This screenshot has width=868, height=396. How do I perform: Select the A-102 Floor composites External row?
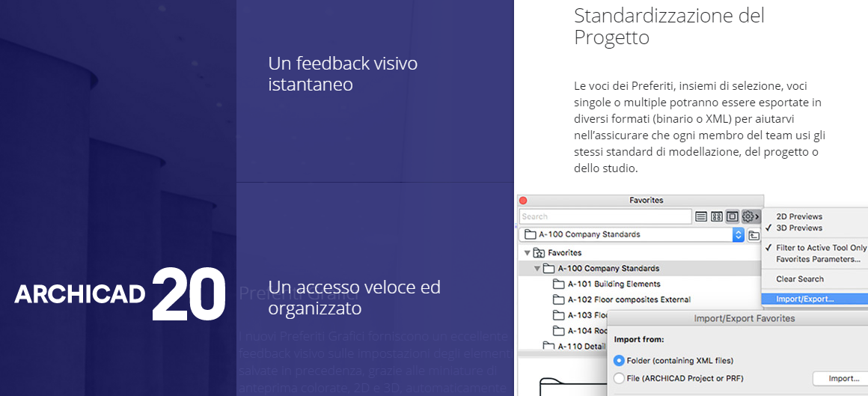[x=639, y=299]
